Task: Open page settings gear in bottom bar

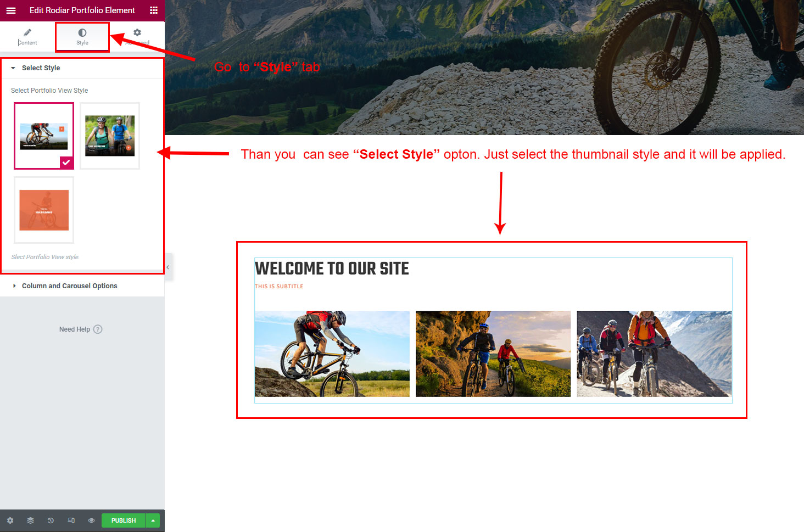Action: coord(10,520)
